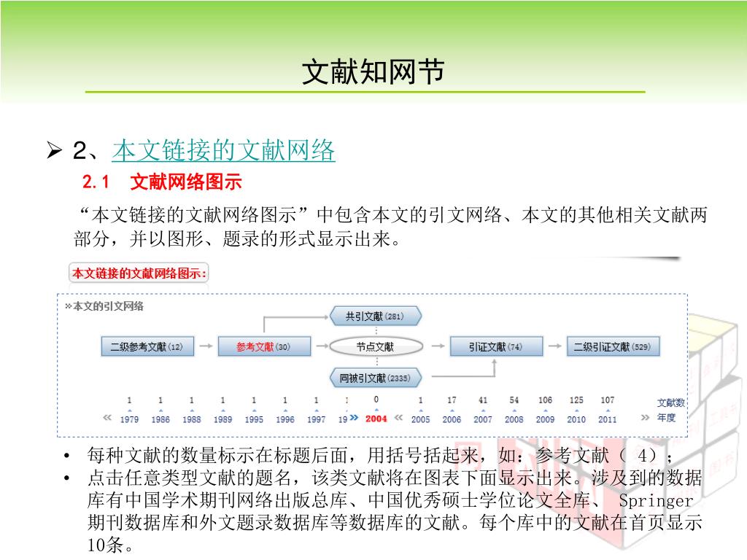The height and width of the screenshot is (560, 747).
Task: Click the 二级引证文献(529) box
Action: [613, 346]
